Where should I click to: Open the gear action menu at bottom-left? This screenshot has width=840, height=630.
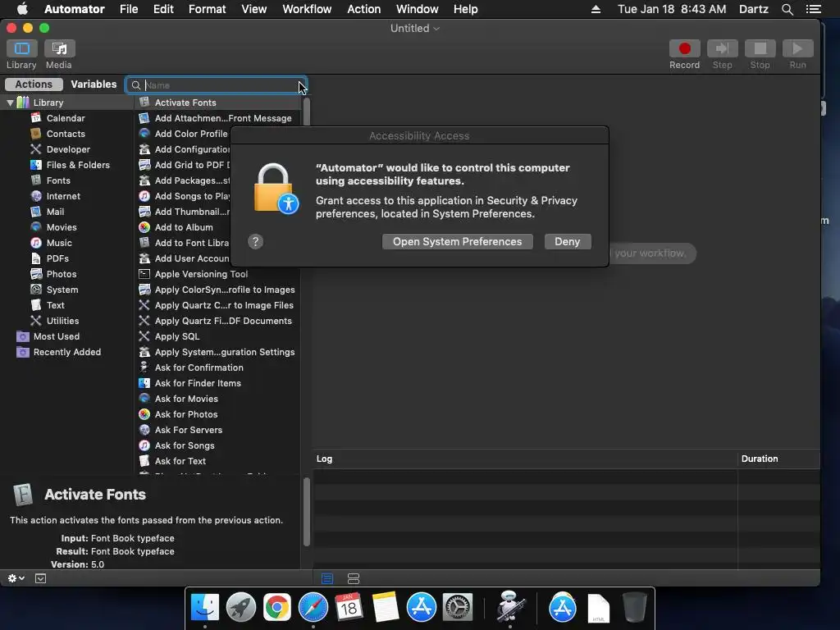pyautogui.click(x=16, y=578)
